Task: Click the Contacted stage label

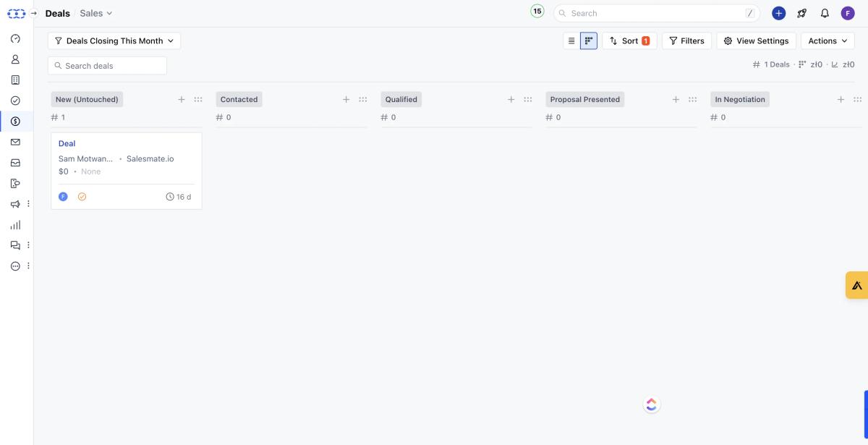Action: [239, 100]
